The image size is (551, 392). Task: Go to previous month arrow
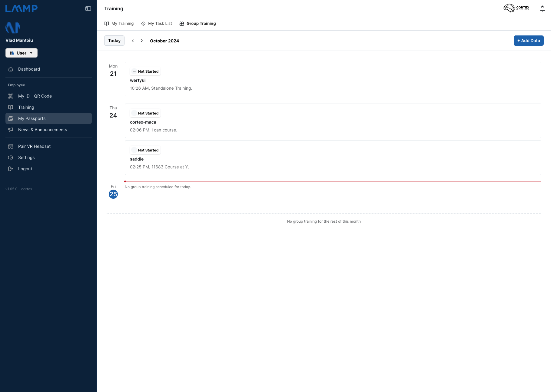(133, 41)
